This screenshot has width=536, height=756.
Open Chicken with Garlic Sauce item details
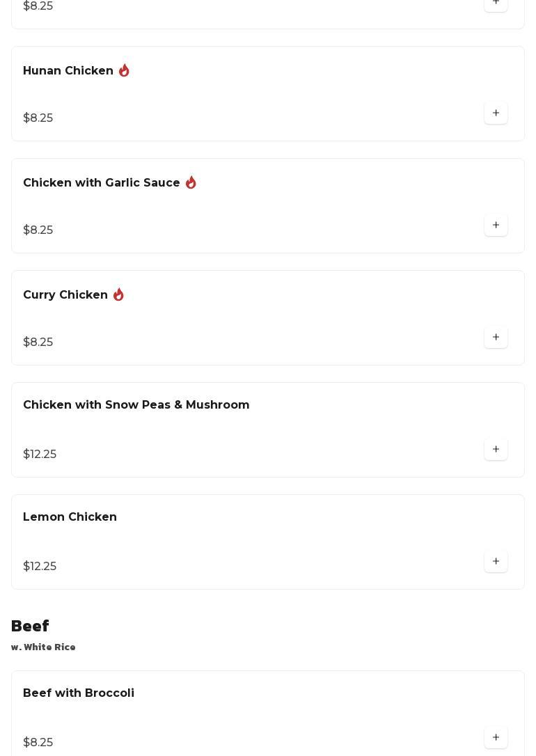tap(102, 183)
